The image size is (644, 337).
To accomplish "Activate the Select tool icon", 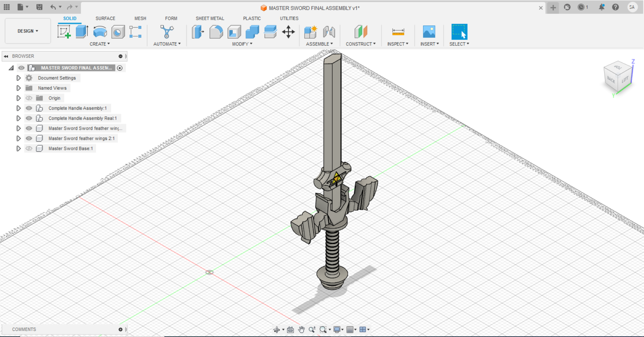I will point(459,32).
